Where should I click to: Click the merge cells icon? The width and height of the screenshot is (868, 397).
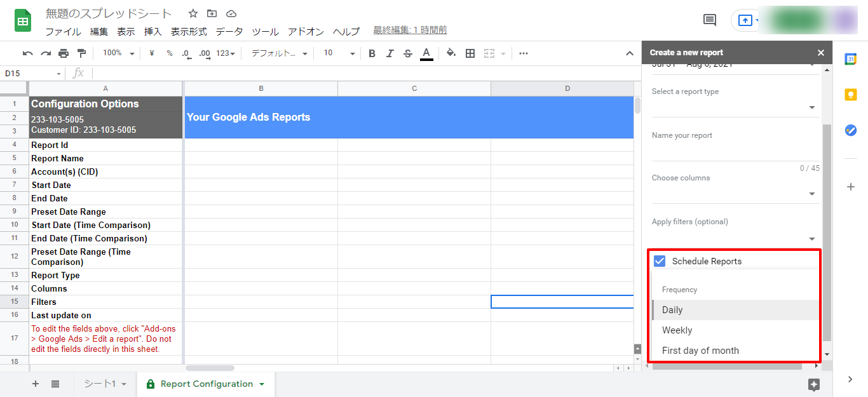point(489,53)
